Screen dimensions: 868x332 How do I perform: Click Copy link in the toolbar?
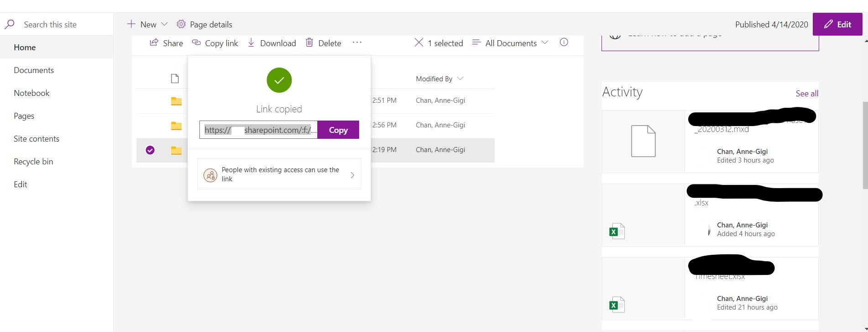215,43
